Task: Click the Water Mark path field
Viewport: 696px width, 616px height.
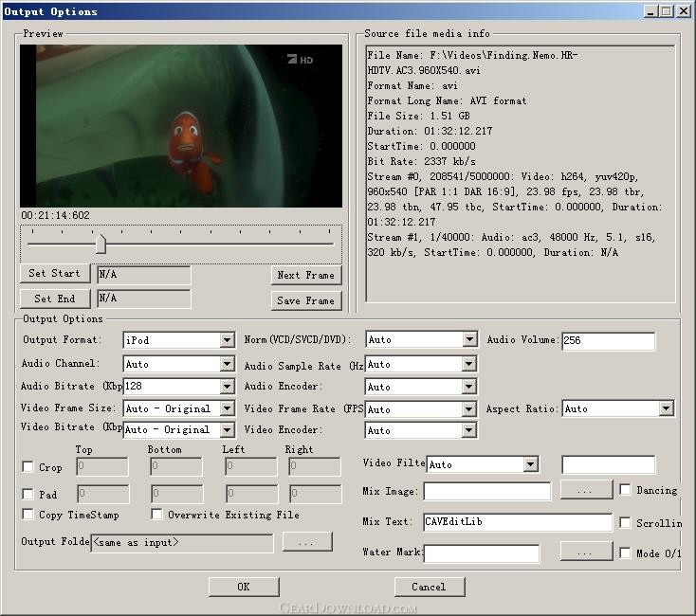Action: pos(482,553)
